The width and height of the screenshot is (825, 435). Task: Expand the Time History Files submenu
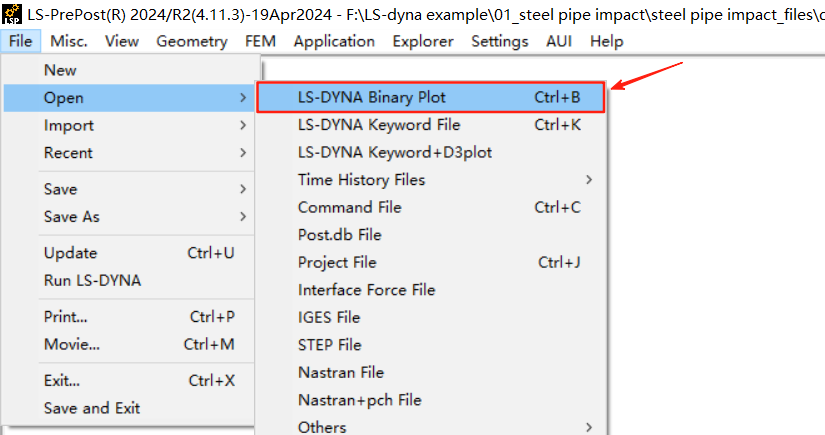click(431, 180)
